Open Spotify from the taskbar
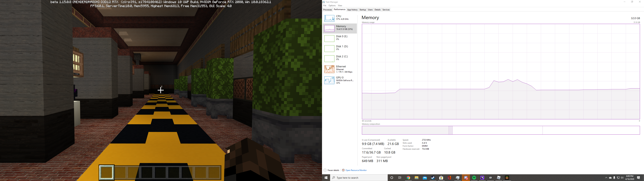The width and height of the screenshot is (644, 181). click(474, 178)
